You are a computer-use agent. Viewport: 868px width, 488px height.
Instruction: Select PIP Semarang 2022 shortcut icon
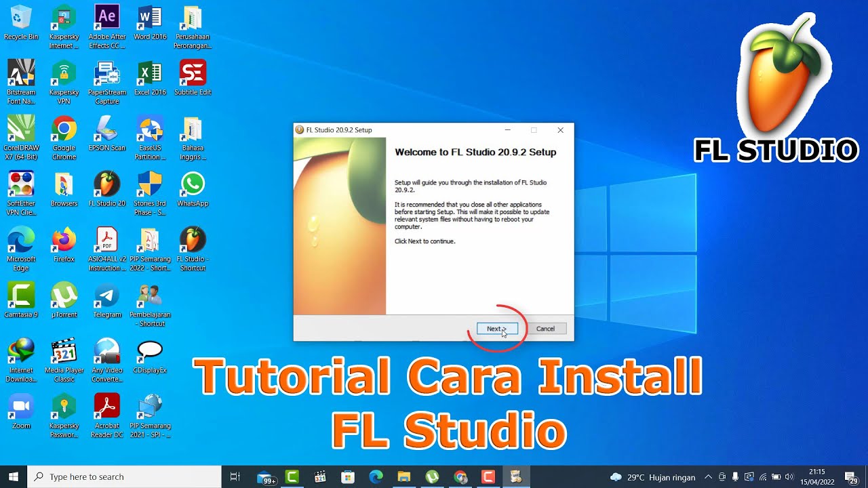tap(150, 249)
